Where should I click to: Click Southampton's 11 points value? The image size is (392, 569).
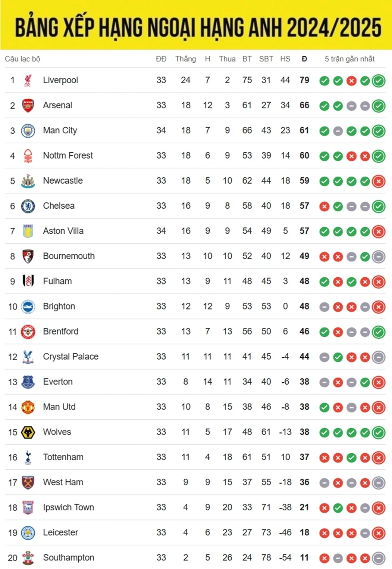click(304, 558)
